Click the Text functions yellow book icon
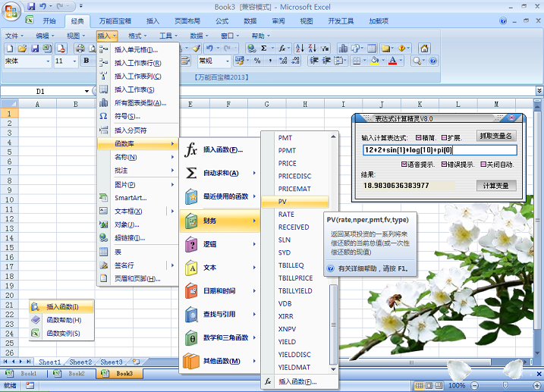The image size is (544, 392). [191, 268]
